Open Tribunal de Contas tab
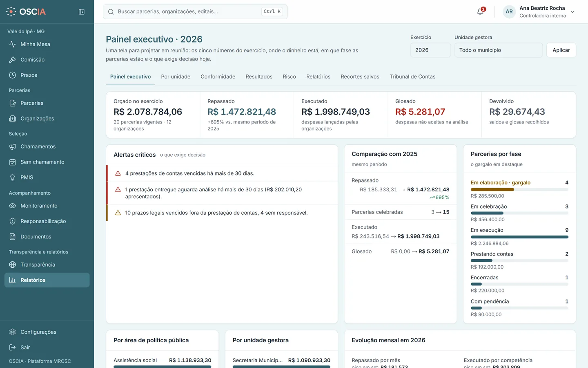 pyautogui.click(x=412, y=76)
